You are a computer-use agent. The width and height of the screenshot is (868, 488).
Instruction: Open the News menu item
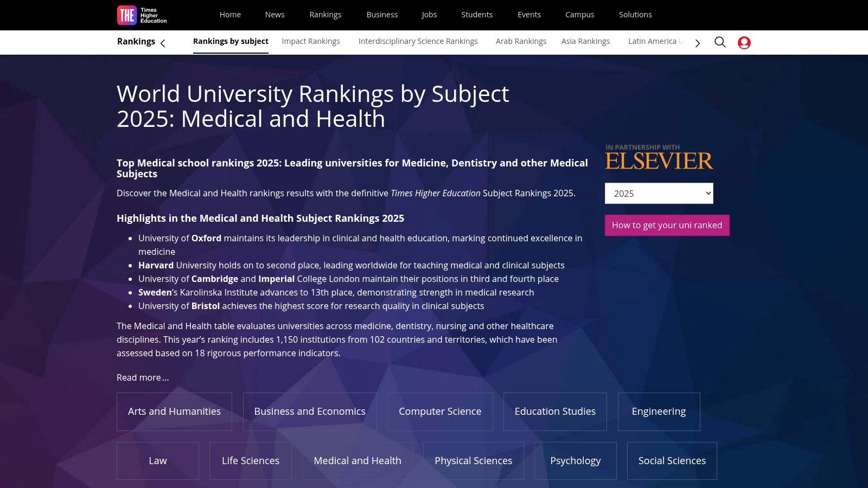[275, 15]
